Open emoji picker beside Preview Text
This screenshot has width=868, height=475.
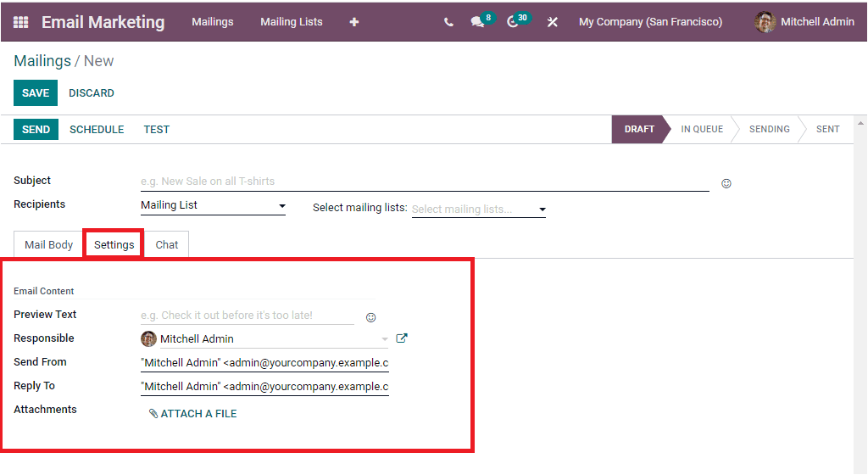click(x=371, y=317)
